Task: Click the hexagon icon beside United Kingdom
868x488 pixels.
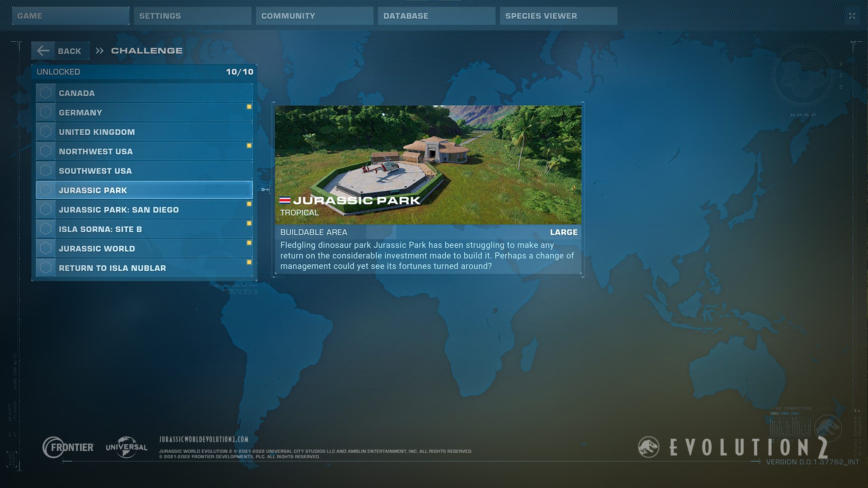Action: click(x=46, y=131)
